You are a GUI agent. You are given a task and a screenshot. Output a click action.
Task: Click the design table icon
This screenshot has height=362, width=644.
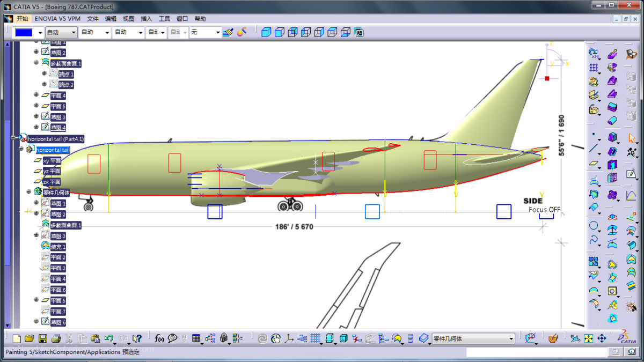(x=196, y=338)
